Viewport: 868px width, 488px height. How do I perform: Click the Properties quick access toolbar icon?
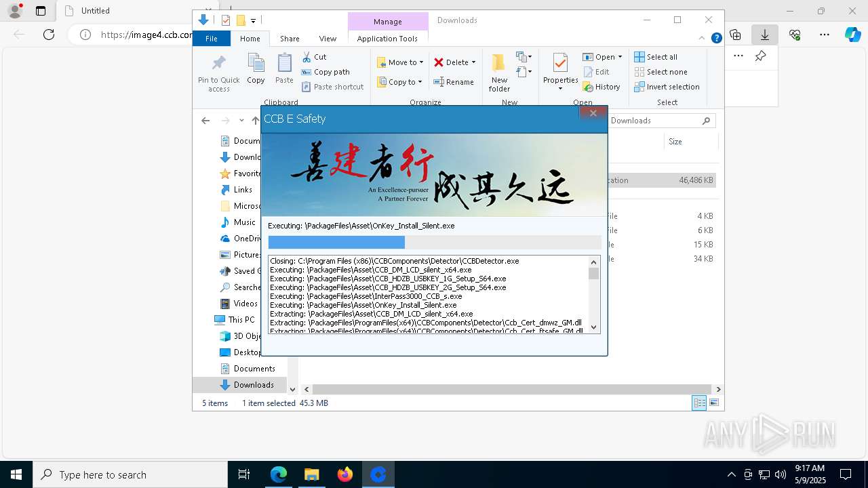point(226,20)
